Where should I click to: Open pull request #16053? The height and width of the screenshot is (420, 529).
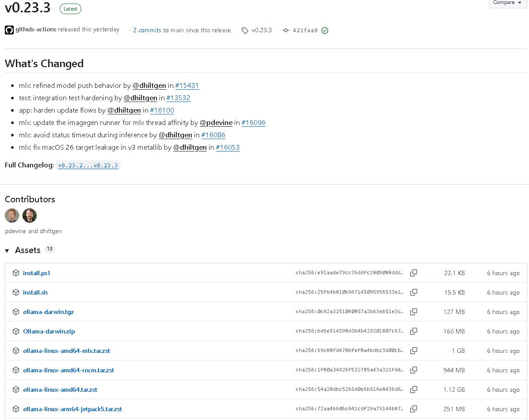(228, 148)
